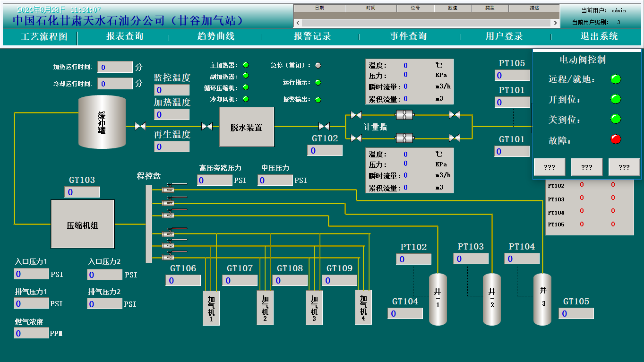Click the PT105 value field

tap(512, 75)
